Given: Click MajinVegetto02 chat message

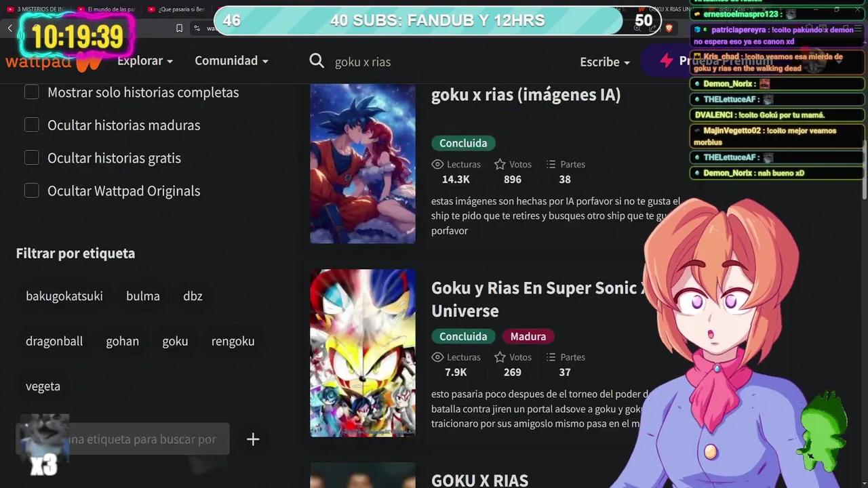Looking at the screenshot, I should click(x=777, y=136).
